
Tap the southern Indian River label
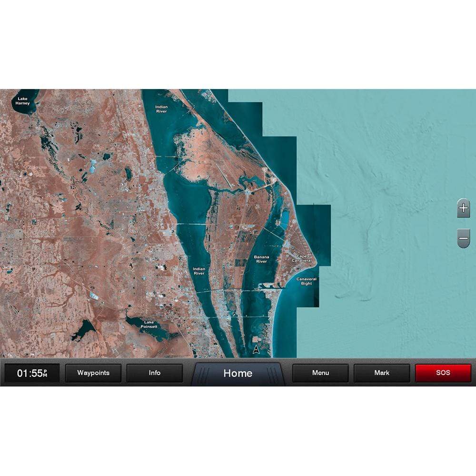point(199,271)
